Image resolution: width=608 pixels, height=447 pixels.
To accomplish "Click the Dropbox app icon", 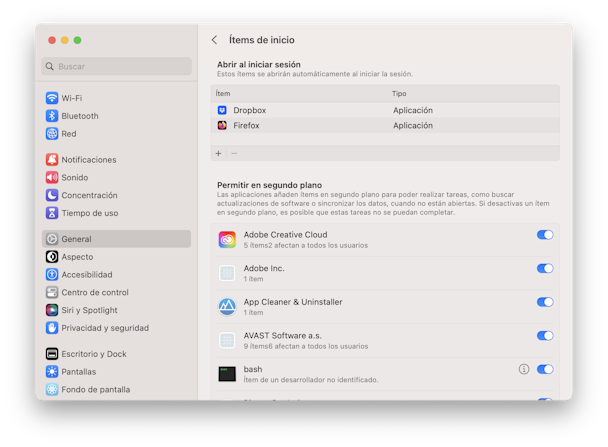I will tap(222, 110).
